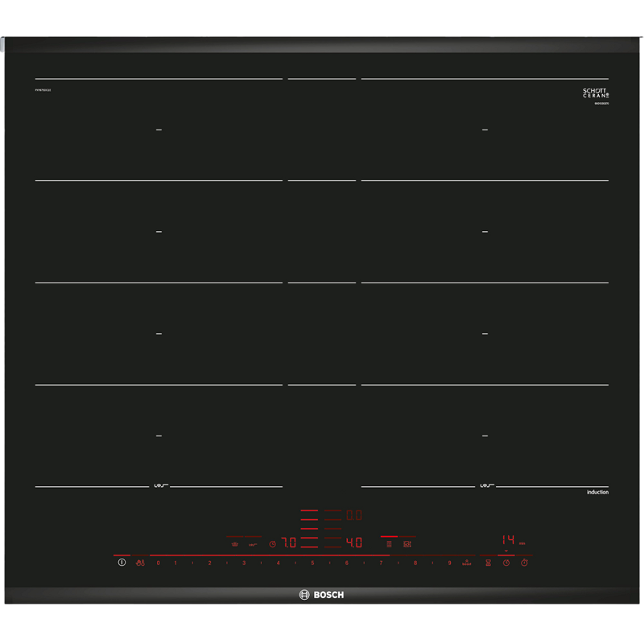Tap the child lock icon
This screenshot has height=644, width=644.
140,563
